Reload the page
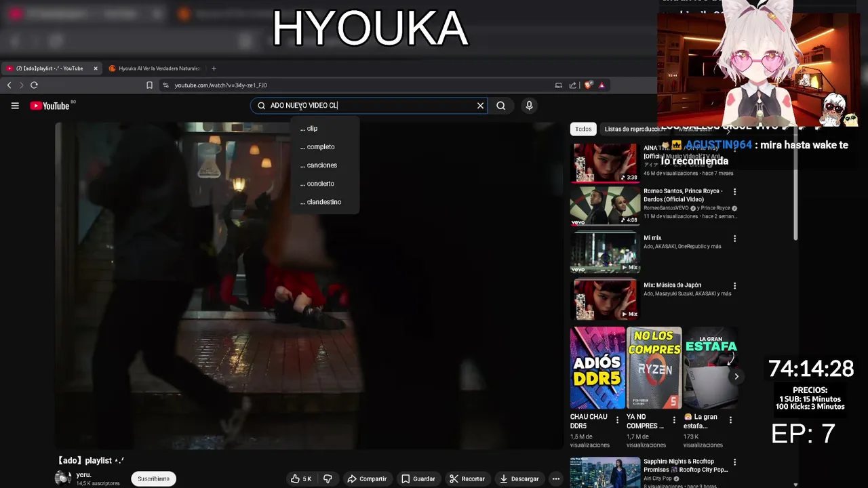 tap(34, 85)
